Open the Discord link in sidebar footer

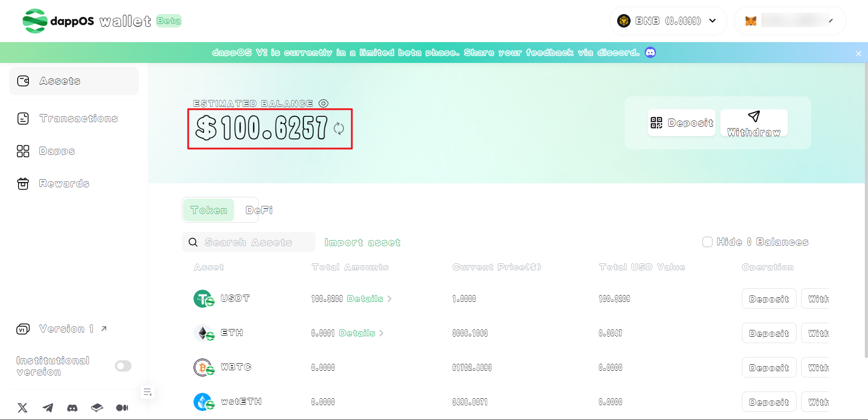pyautogui.click(x=72, y=408)
